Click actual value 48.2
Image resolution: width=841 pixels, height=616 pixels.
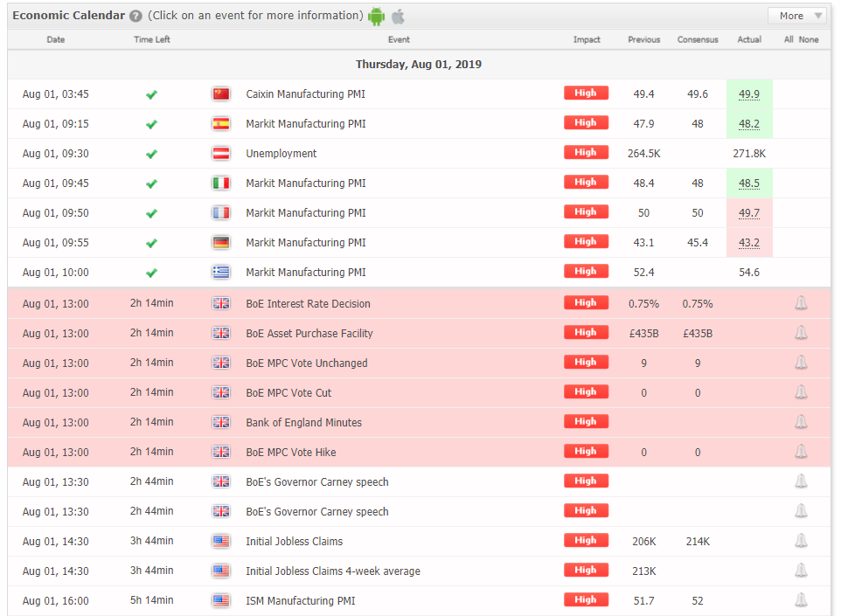749,124
